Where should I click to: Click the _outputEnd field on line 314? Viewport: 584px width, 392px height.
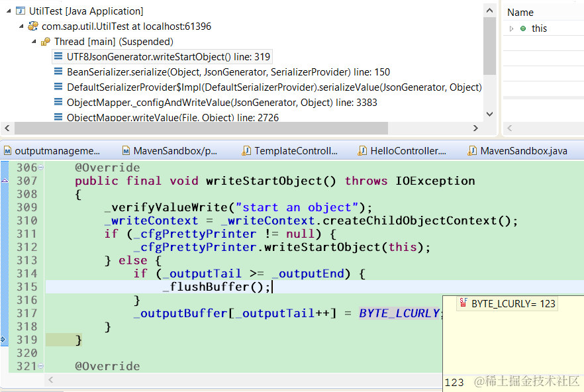(308, 274)
